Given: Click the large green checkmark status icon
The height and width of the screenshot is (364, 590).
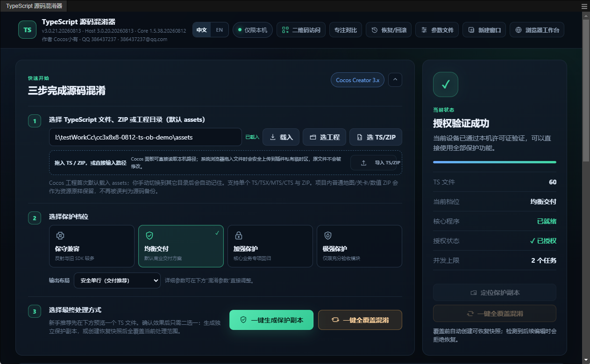Looking at the screenshot, I should (x=446, y=84).
